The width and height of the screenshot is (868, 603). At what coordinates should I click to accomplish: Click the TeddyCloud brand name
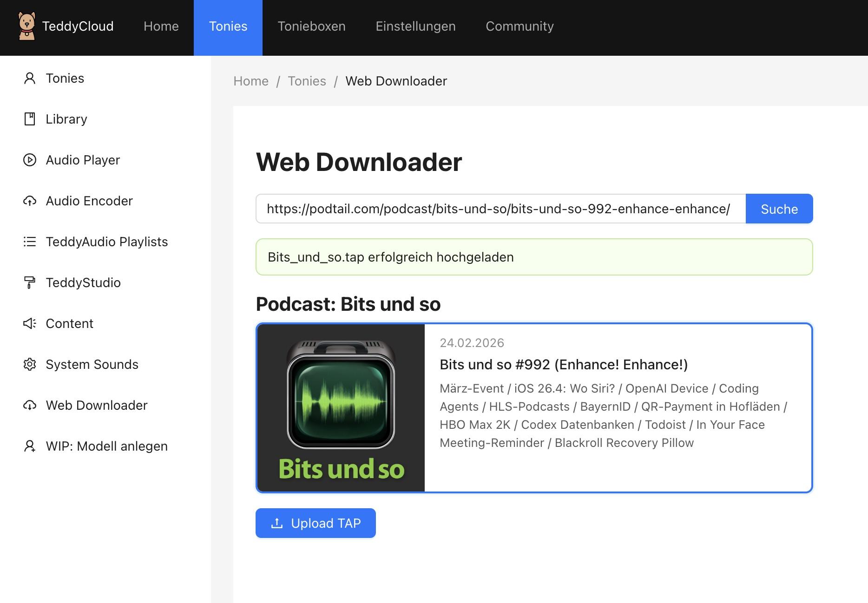click(x=78, y=26)
